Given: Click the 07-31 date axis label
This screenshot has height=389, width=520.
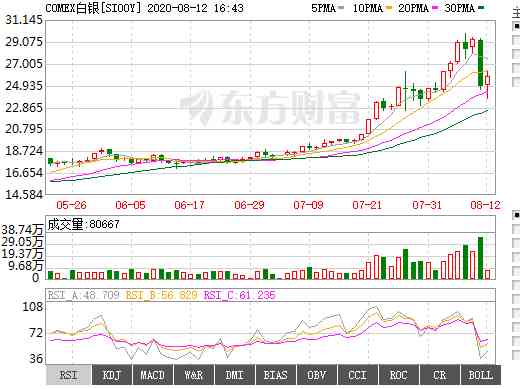Looking at the screenshot, I should coord(427,205).
